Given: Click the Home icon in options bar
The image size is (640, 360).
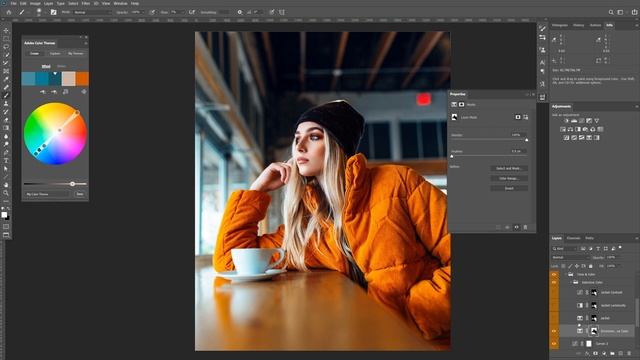Looking at the screenshot, I should pos(9,12).
